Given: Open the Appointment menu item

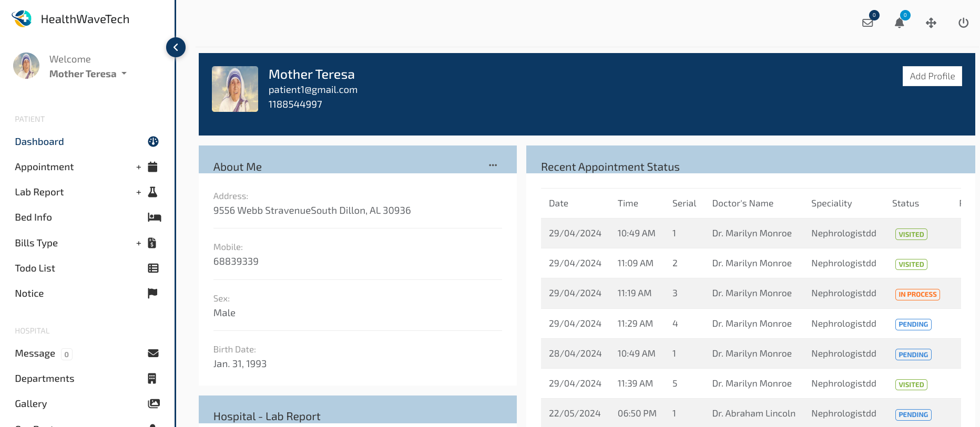Looking at the screenshot, I should coord(44,167).
